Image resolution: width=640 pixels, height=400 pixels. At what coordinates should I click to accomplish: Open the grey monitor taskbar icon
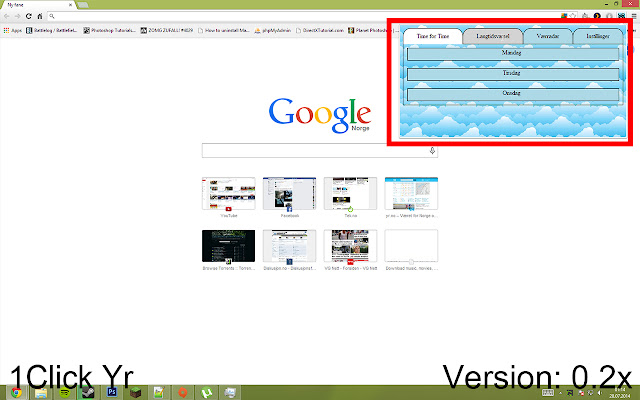(x=230, y=393)
